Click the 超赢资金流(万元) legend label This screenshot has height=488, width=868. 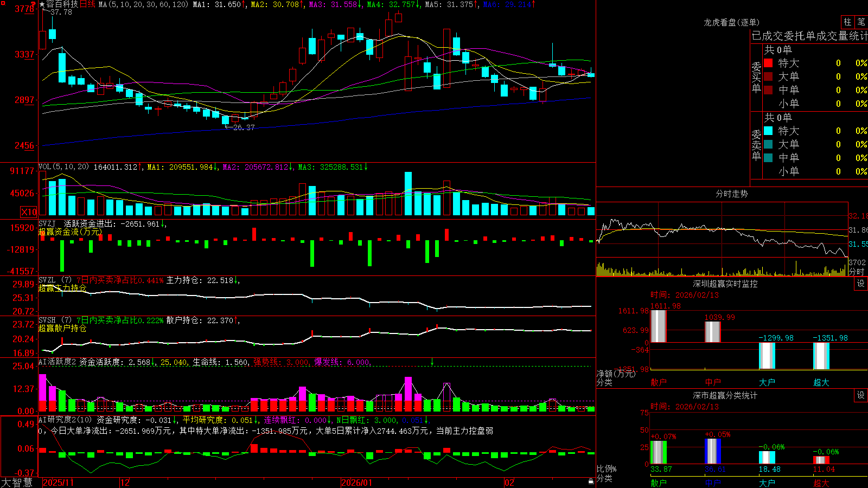coord(70,232)
